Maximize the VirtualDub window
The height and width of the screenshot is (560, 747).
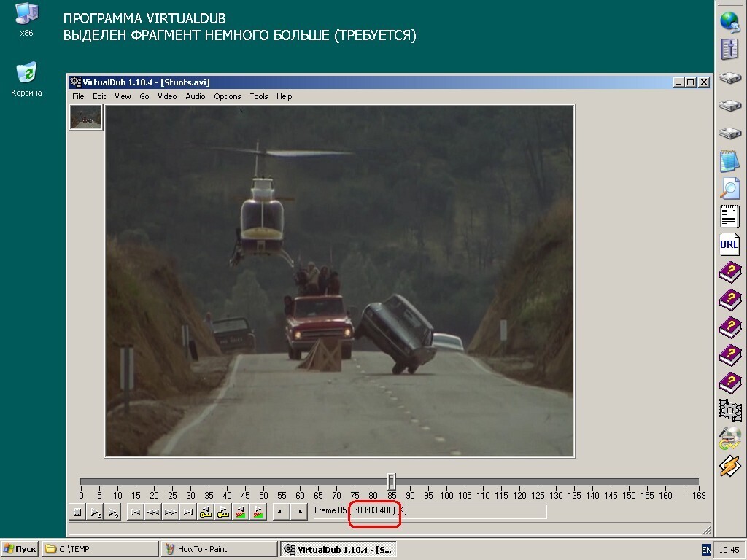(x=690, y=82)
